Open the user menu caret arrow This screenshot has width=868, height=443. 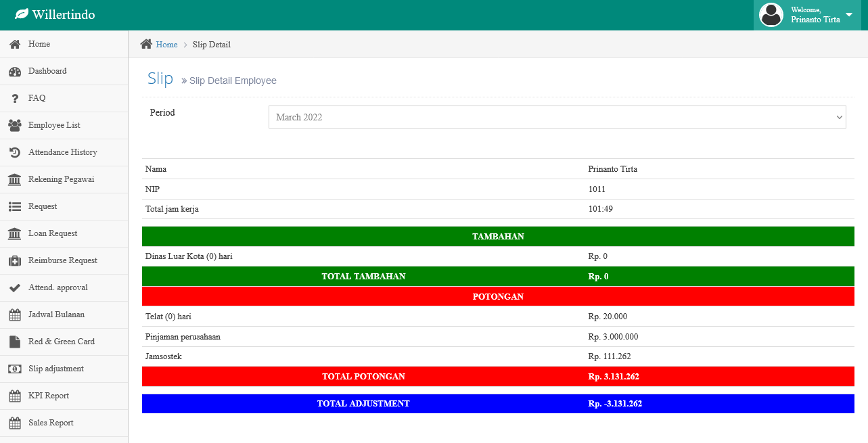849,14
